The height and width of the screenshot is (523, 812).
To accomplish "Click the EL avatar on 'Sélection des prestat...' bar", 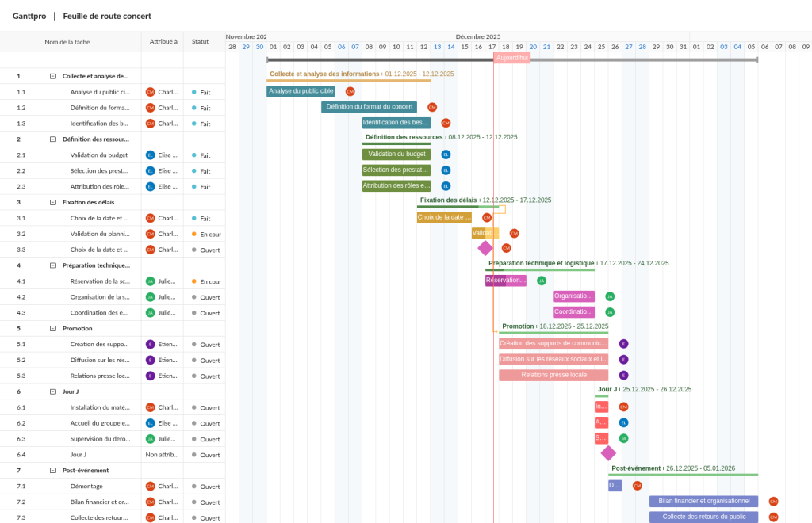I will [x=446, y=170].
